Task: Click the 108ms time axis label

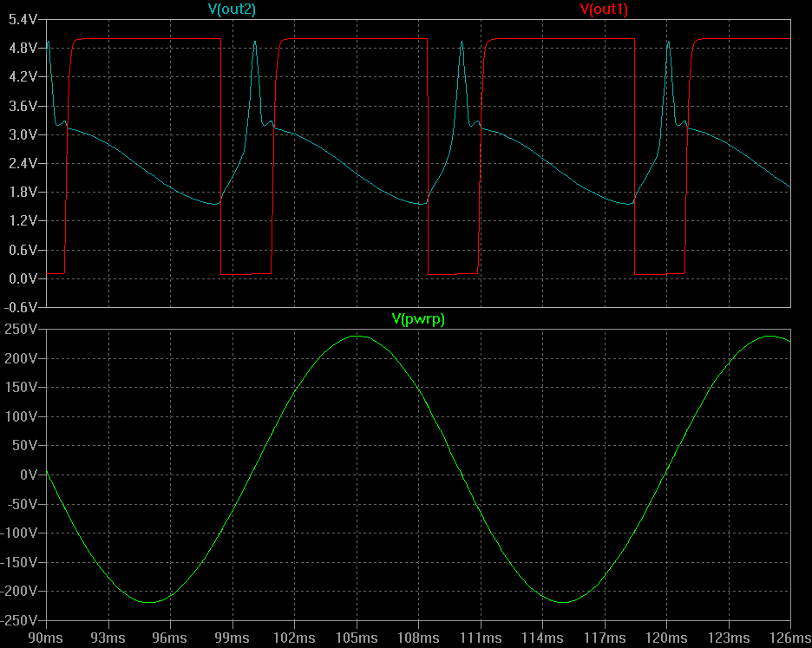Action: [418, 638]
